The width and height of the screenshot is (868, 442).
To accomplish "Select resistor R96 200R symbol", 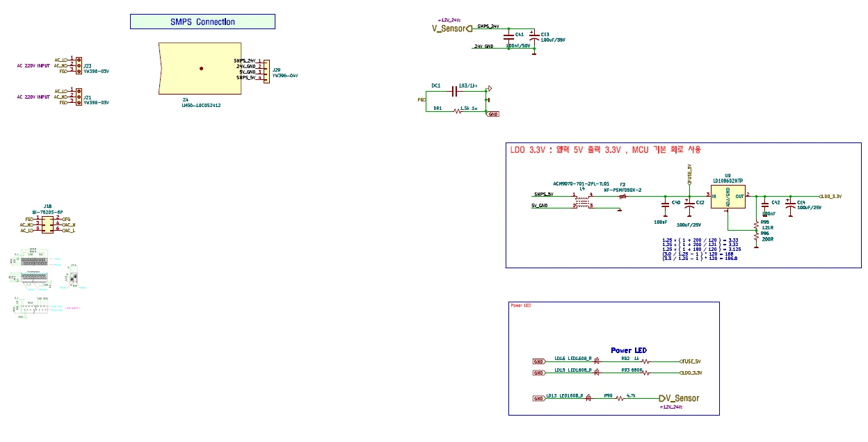I will point(756,236).
